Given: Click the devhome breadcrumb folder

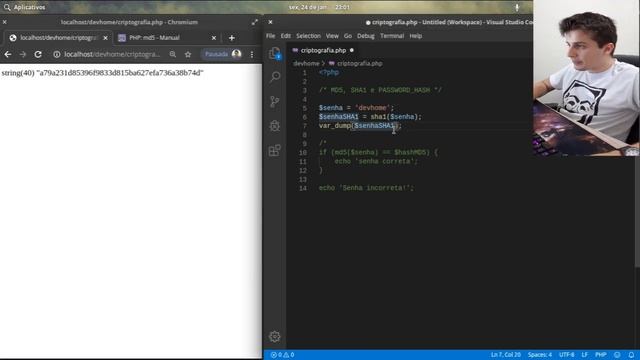Looking at the screenshot, I should tap(306, 63).
